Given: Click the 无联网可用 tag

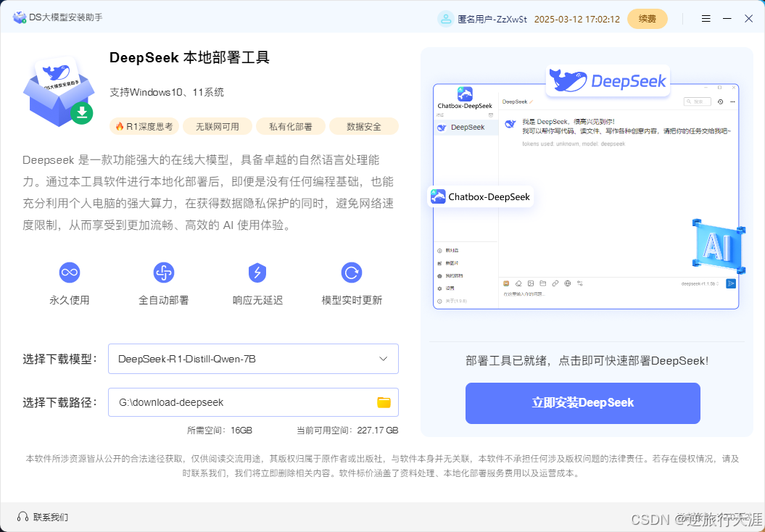Looking at the screenshot, I should pyautogui.click(x=218, y=126).
